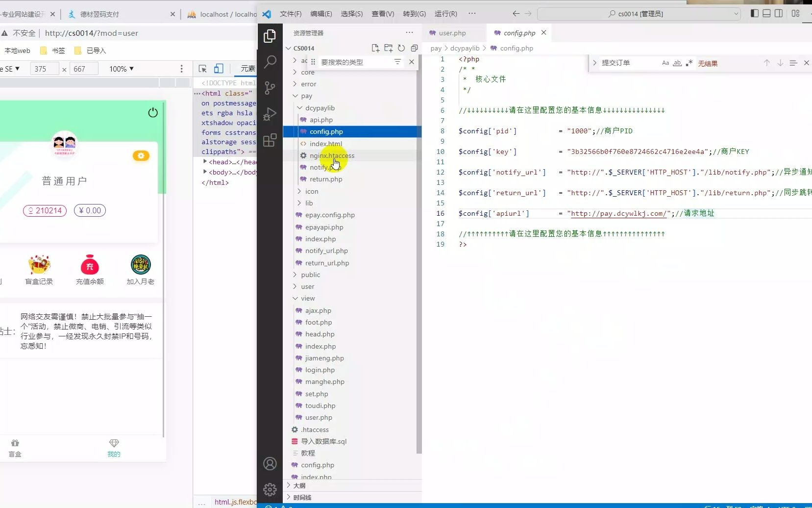Viewport: 812px width, 508px height.
Task: Open the 转到(G) menu
Action: 414,14
